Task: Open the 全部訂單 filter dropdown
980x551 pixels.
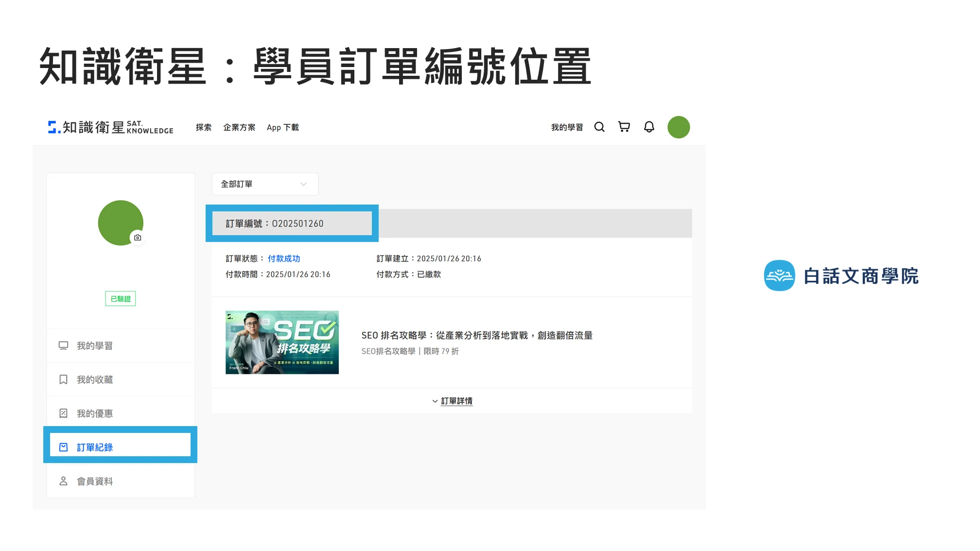Action: pos(265,184)
